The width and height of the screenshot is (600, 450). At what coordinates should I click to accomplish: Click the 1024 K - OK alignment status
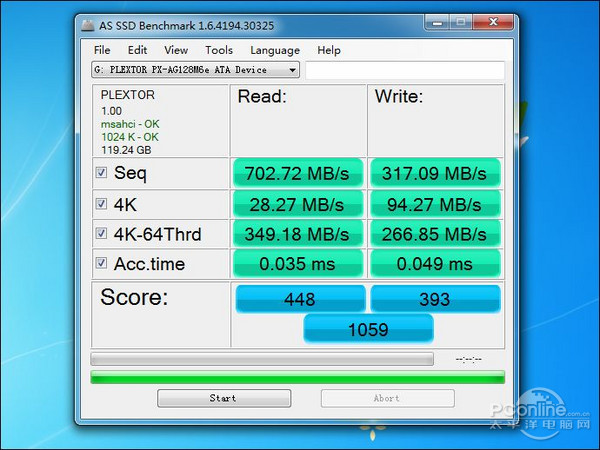130,137
